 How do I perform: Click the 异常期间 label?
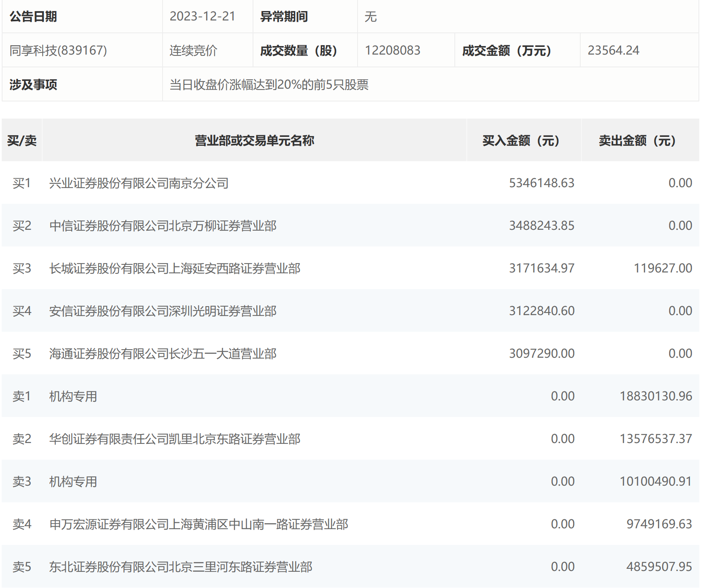(x=284, y=16)
